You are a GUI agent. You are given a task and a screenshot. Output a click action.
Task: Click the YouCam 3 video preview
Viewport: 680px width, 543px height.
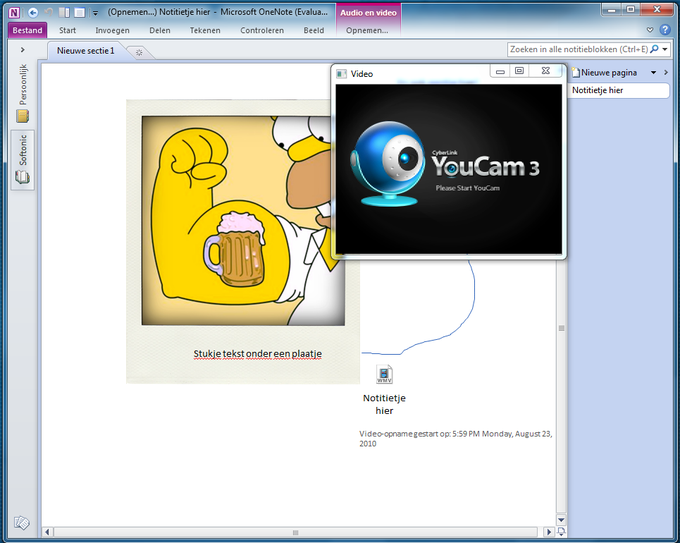pos(449,169)
